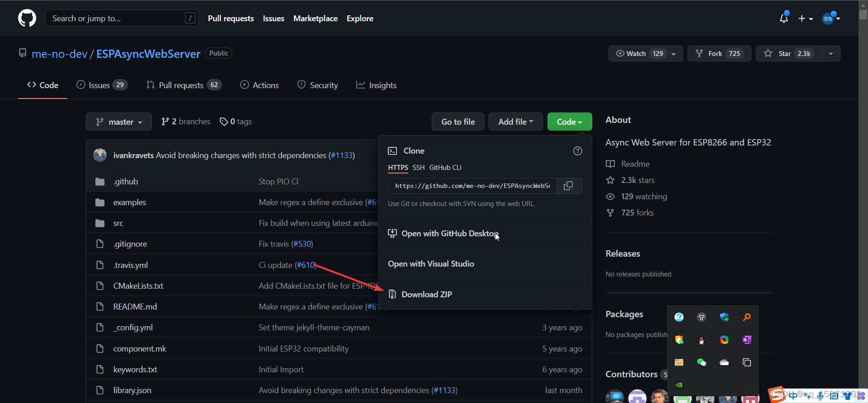Image resolution: width=868 pixels, height=403 pixels.
Task: Click the OneNote tray icon
Action: (747, 340)
